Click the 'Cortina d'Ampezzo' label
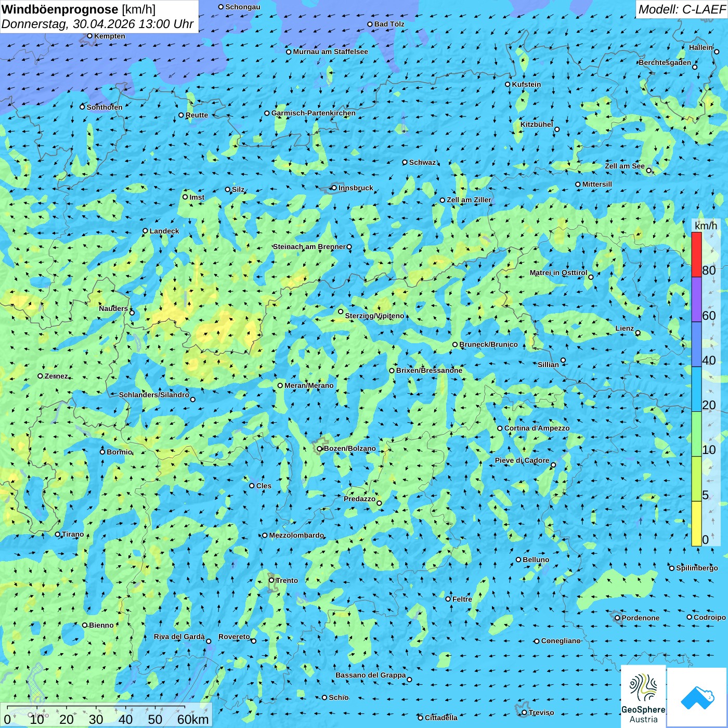728x728 pixels. click(x=537, y=428)
